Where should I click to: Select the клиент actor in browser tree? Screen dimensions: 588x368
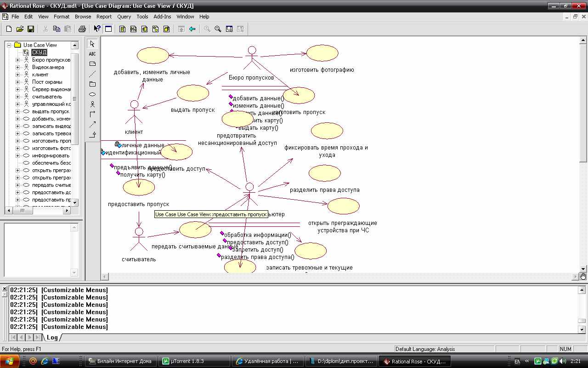[x=40, y=75]
